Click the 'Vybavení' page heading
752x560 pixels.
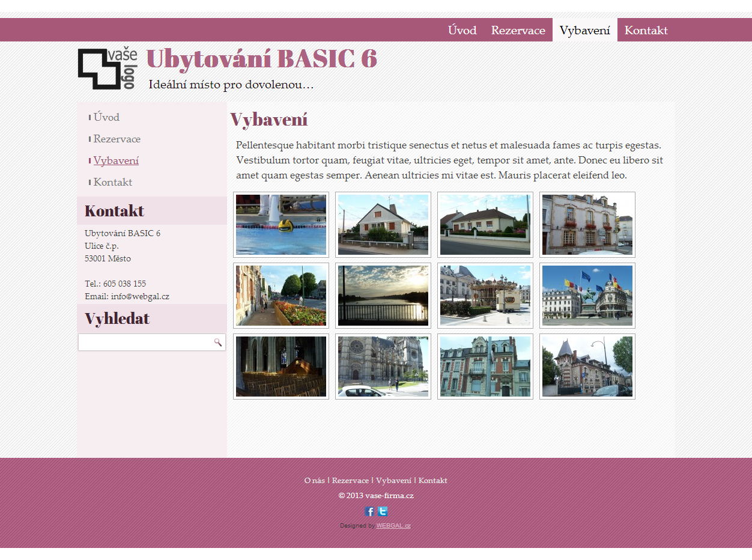coord(268,120)
